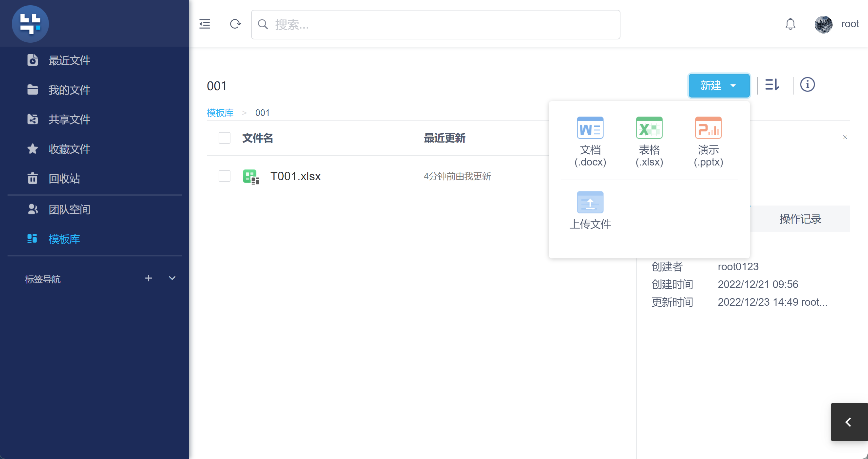Image resolution: width=868 pixels, height=459 pixels.
Task: Switch to the 操作记录 tab
Action: click(800, 219)
